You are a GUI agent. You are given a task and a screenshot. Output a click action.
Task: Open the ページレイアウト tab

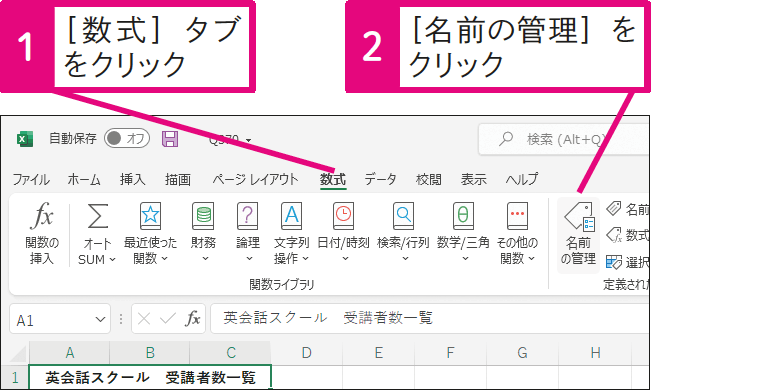(x=255, y=179)
